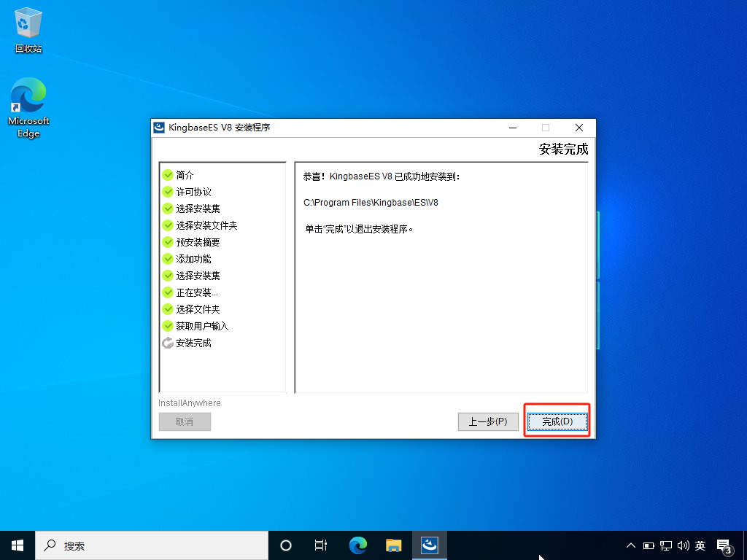Image resolution: width=747 pixels, height=560 pixels.
Task: Click the 预安装摘要 step label
Action: (x=198, y=242)
